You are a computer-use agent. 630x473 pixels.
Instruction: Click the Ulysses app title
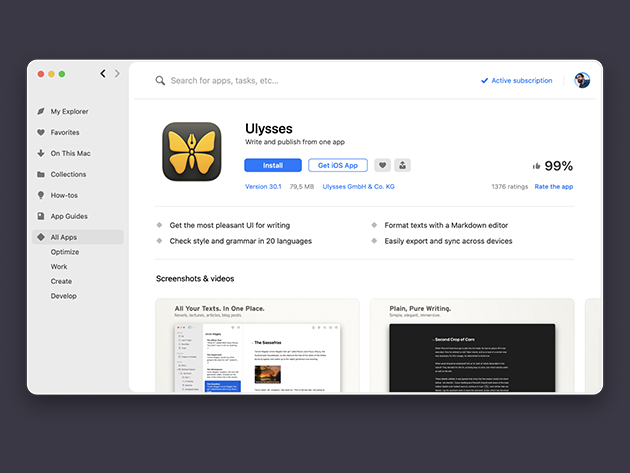point(269,129)
